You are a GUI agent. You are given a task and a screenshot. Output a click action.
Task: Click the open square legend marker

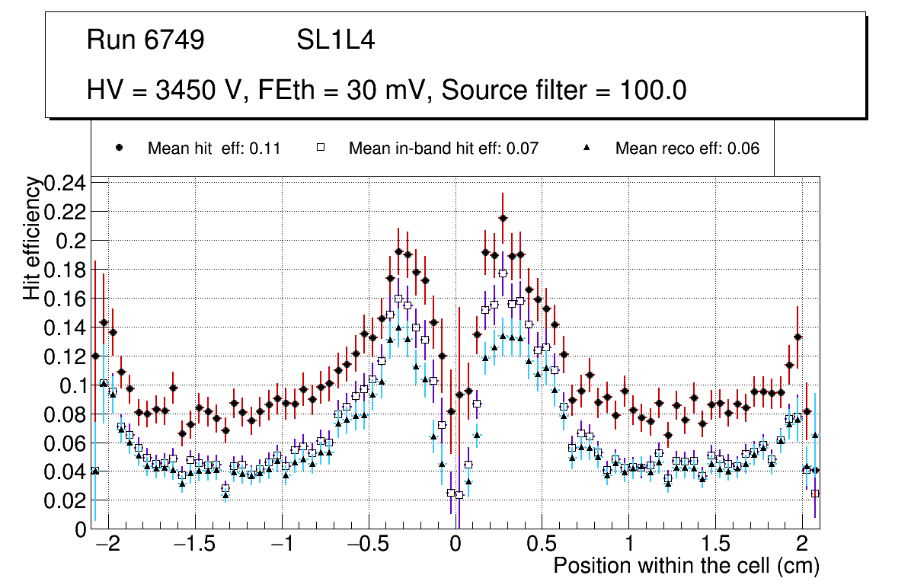coord(321,149)
